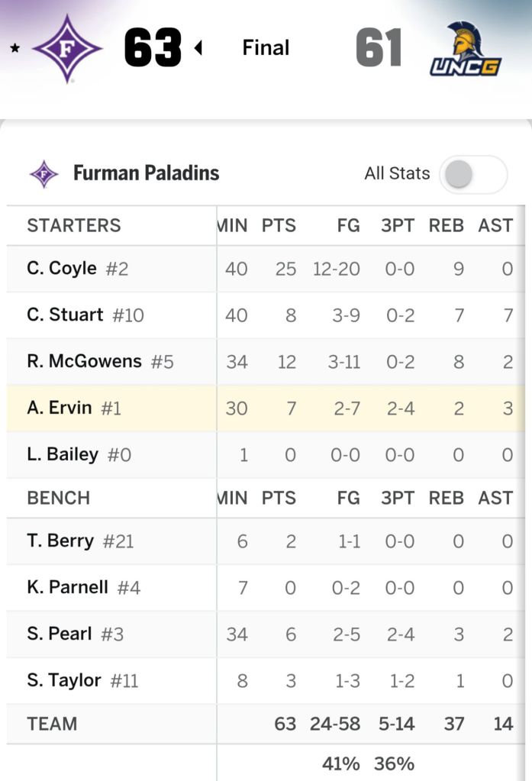Click the REB column header for bench
The image size is (532, 781).
tap(447, 499)
